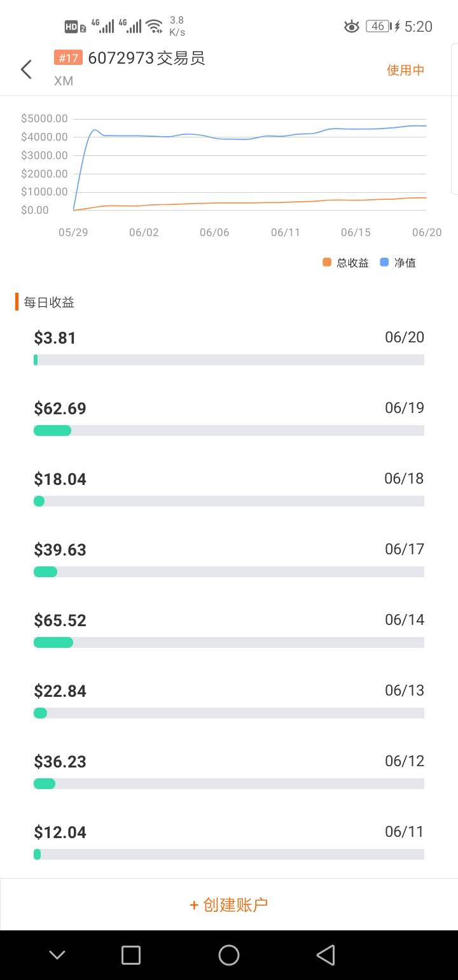Tap the back arrow icon
Image resolution: width=458 pixels, height=980 pixels.
26,69
